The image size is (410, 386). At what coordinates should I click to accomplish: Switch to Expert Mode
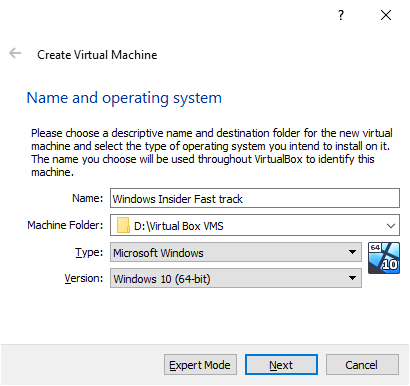200,365
